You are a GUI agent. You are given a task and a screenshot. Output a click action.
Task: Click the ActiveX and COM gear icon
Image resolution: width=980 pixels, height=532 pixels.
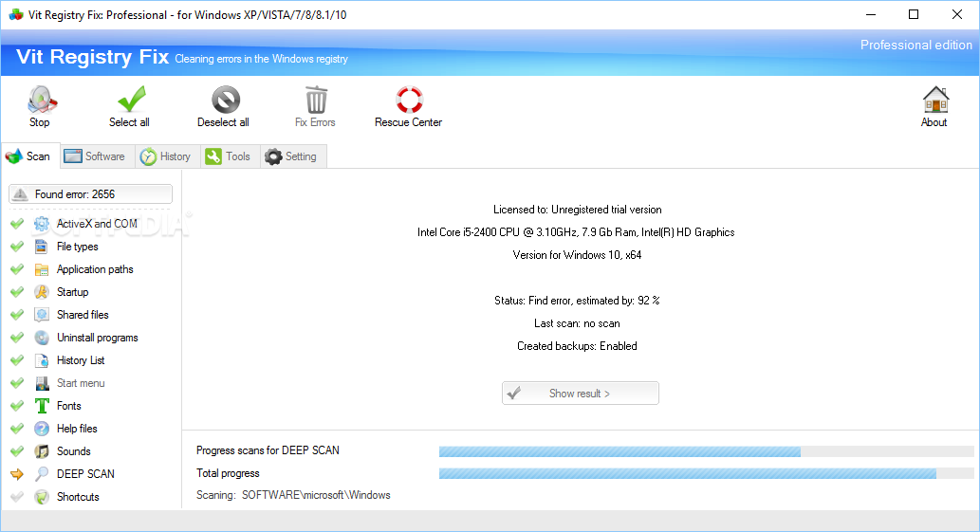(41, 224)
